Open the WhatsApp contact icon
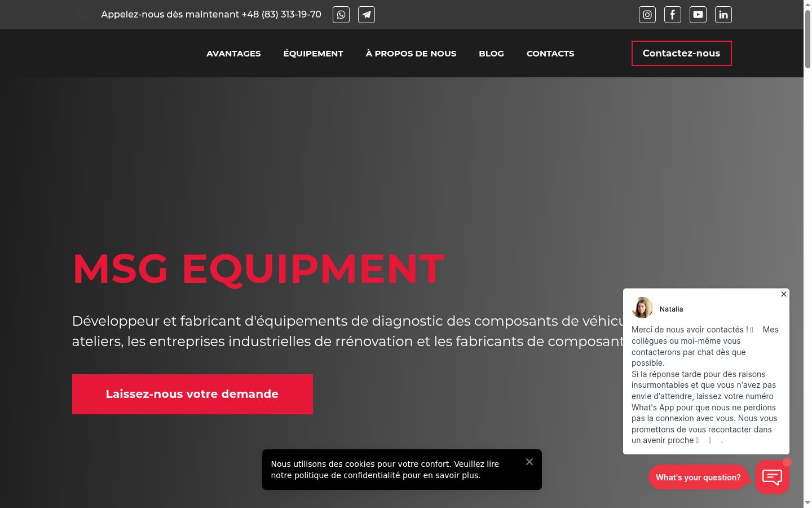812x508 pixels. [x=341, y=15]
